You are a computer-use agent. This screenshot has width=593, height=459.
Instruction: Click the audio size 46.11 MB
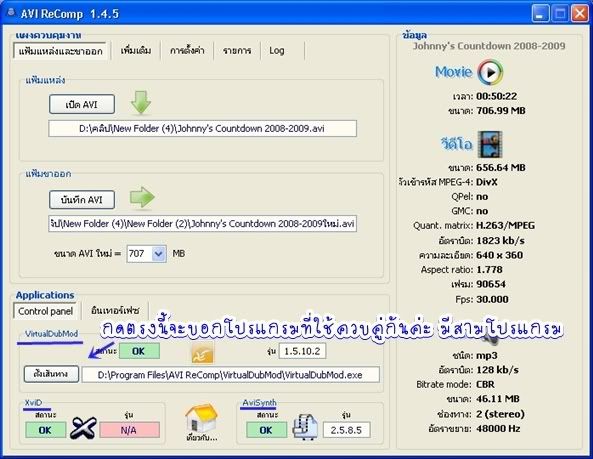pyautogui.click(x=498, y=399)
